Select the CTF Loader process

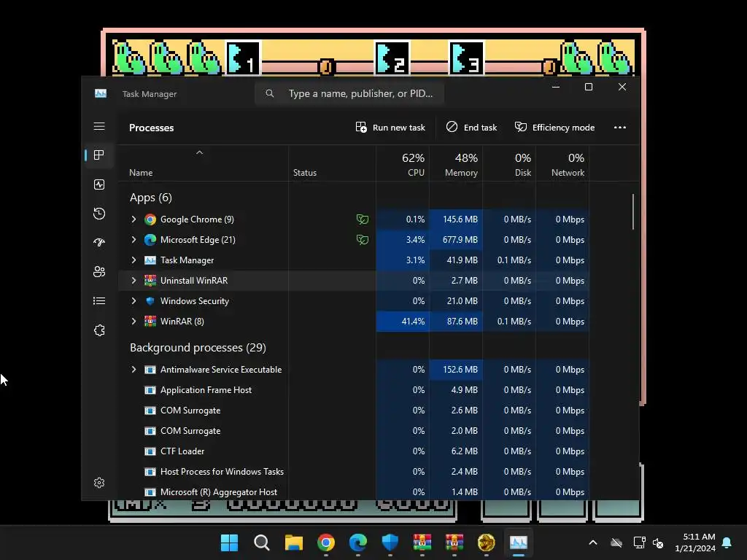(x=354, y=451)
